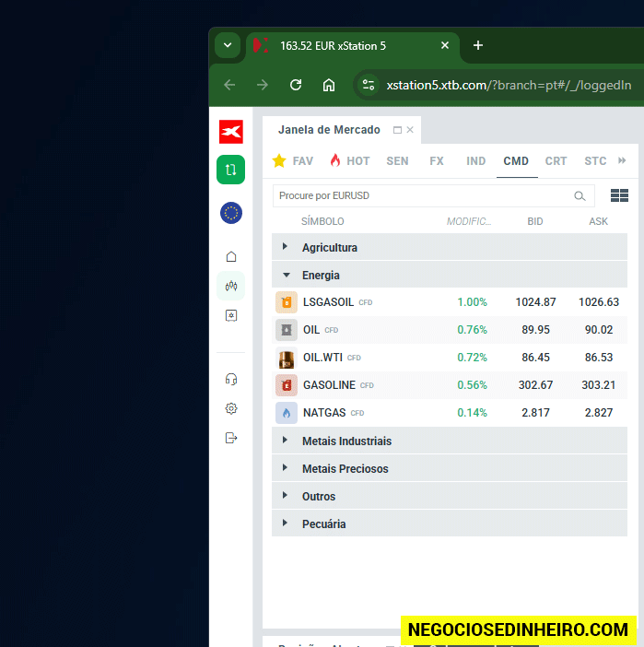The image size is (644, 647).
Task: Click the browser back arrow
Action: click(229, 85)
